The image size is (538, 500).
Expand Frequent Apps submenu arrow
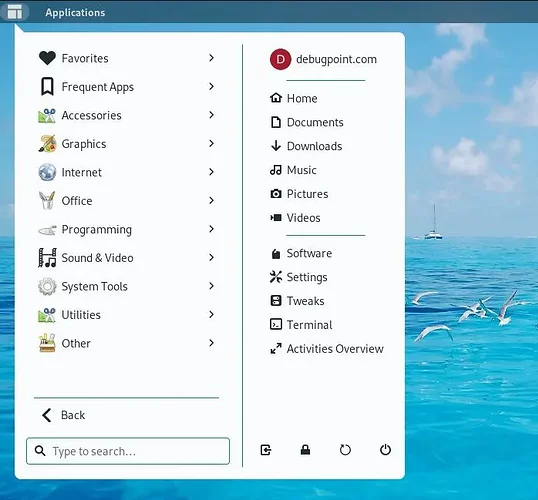point(211,86)
